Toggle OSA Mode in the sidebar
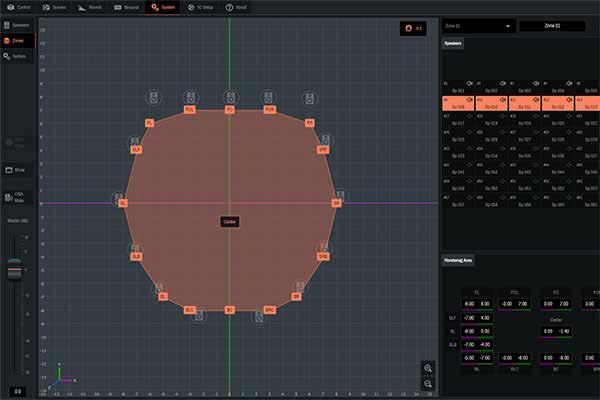This screenshot has width=600, height=400. (x=16, y=197)
